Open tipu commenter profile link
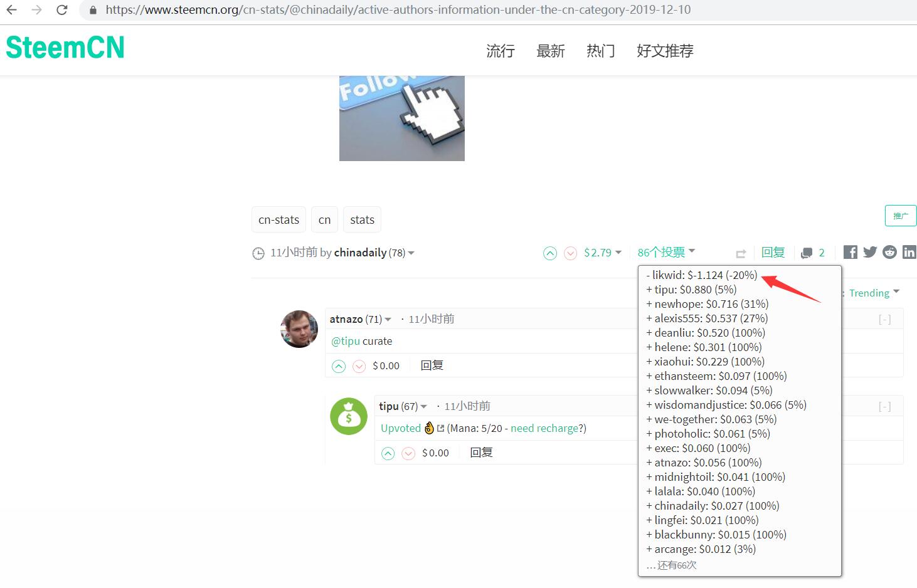This screenshot has height=588, width=917. (389, 406)
